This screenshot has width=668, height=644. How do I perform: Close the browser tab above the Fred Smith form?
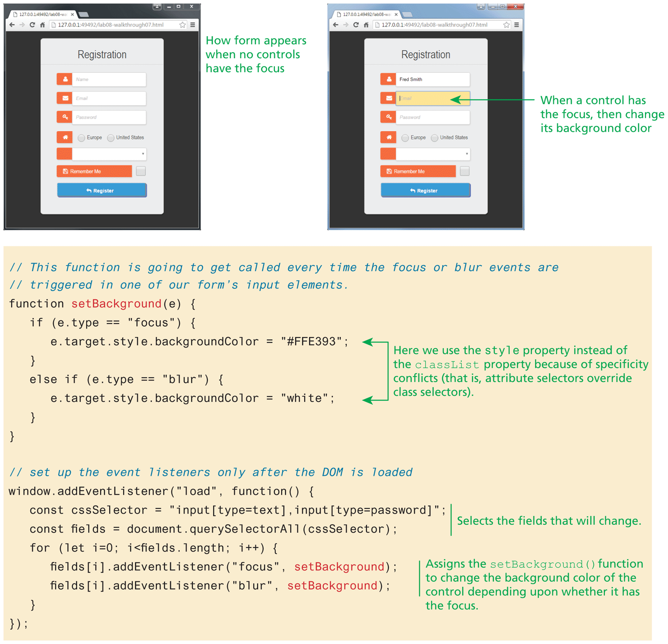[396, 14]
